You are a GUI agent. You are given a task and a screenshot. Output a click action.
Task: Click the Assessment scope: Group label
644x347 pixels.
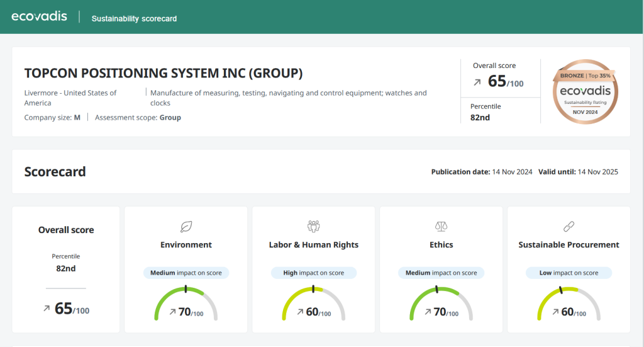point(138,118)
